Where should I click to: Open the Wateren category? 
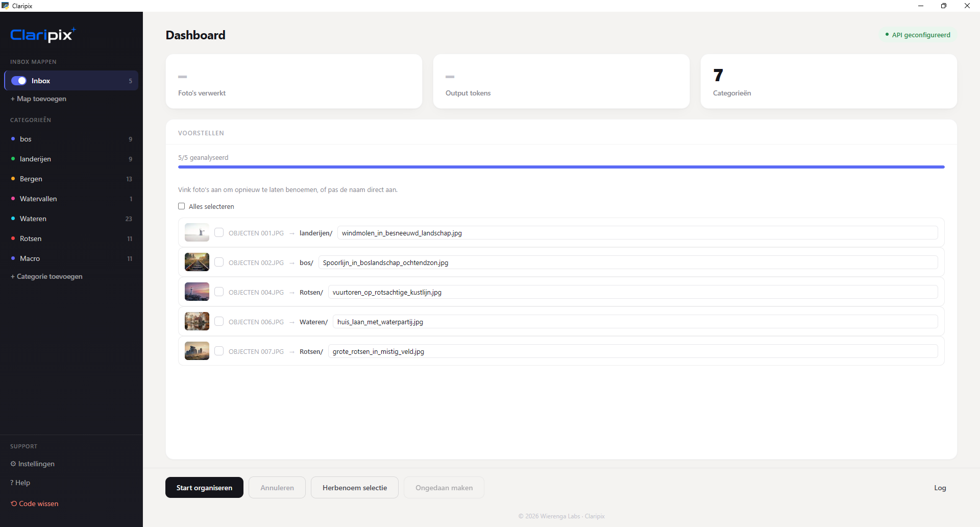[x=71, y=219]
